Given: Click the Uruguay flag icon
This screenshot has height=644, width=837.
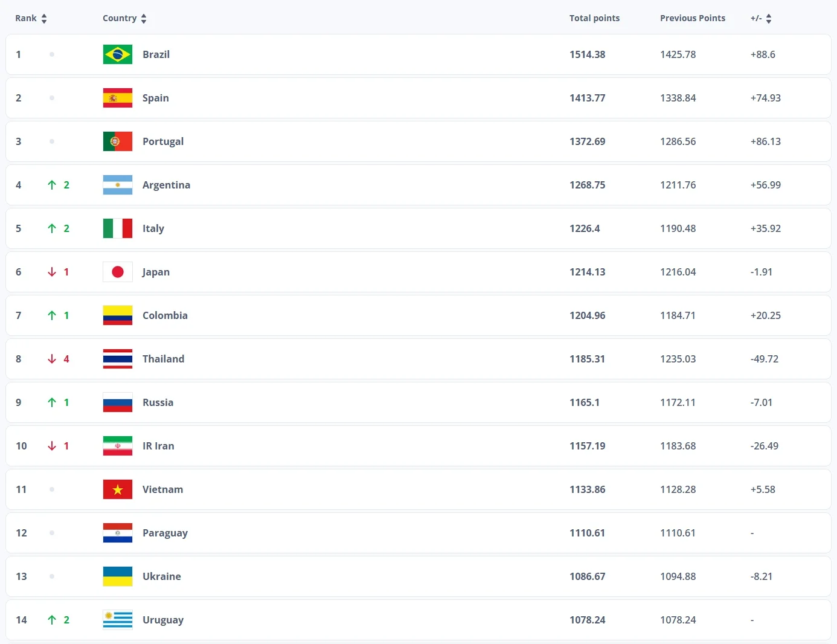Looking at the screenshot, I should [x=118, y=620].
